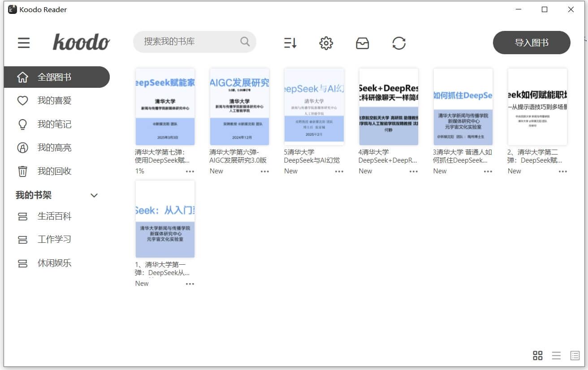The height and width of the screenshot is (370, 588).
Task: Open Koodo Reader settings gear
Action: 326,43
